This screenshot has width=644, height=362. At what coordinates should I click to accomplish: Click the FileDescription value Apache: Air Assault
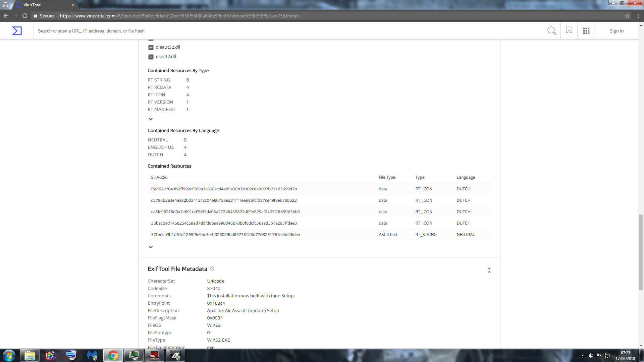pyautogui.click(x=243, y=311)
